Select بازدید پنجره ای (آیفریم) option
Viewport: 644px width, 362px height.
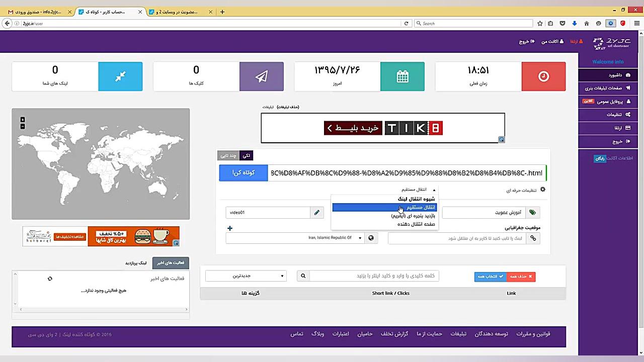coord(384,216)
